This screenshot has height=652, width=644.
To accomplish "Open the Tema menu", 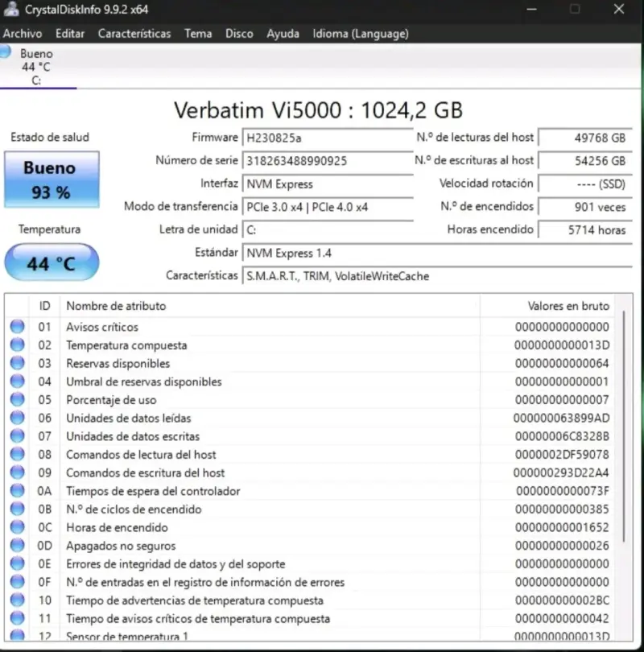I will click(198, 34).
